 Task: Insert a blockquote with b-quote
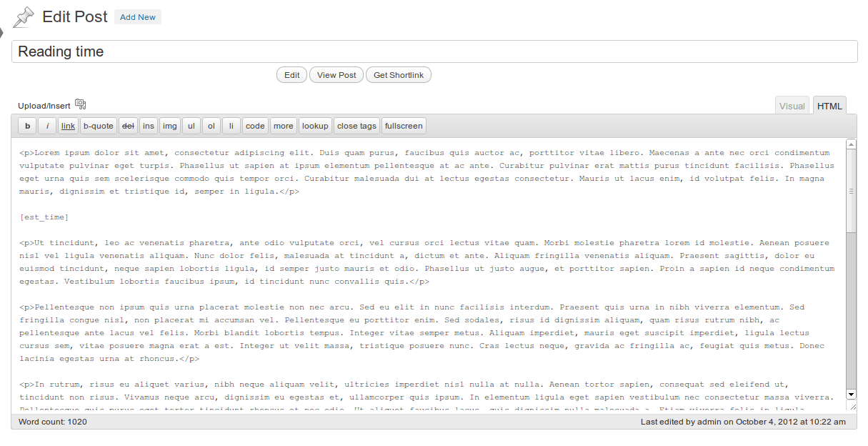pos(99,126)
